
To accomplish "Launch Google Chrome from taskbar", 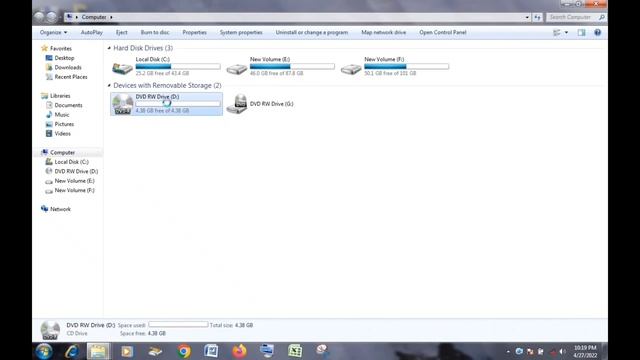I will (184, 351).
